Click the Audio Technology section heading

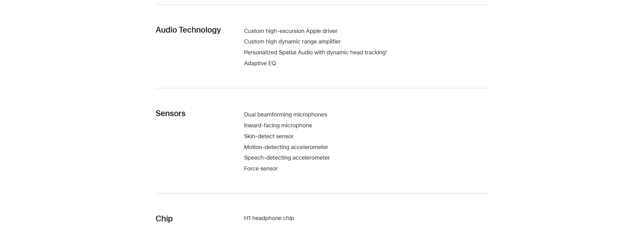pos(188,30)
